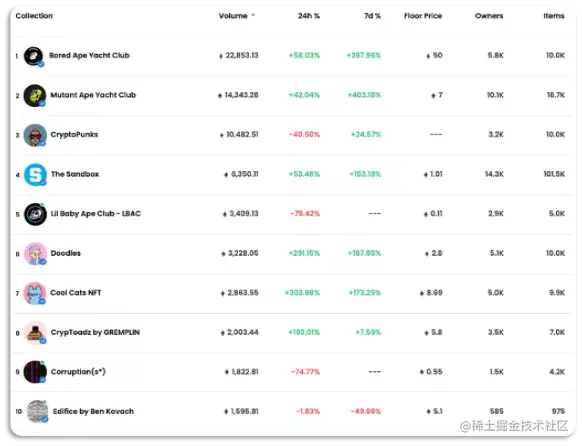Image resolution: width=582 pixels, height=446 pixels.
Task: Select volume value 1,595.81
Action: click(245, 411)
